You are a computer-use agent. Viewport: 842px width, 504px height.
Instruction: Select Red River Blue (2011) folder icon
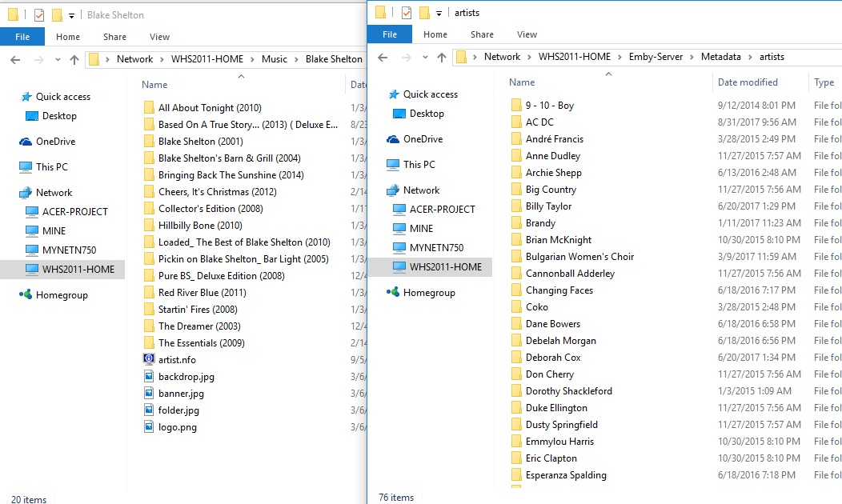(x=149, y=293)
